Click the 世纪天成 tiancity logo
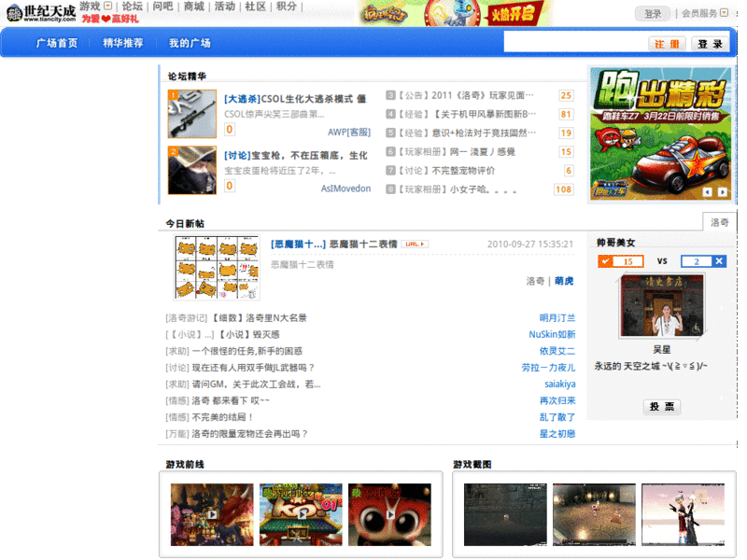This screenshot has width=747, height=560. click(41, 13)
